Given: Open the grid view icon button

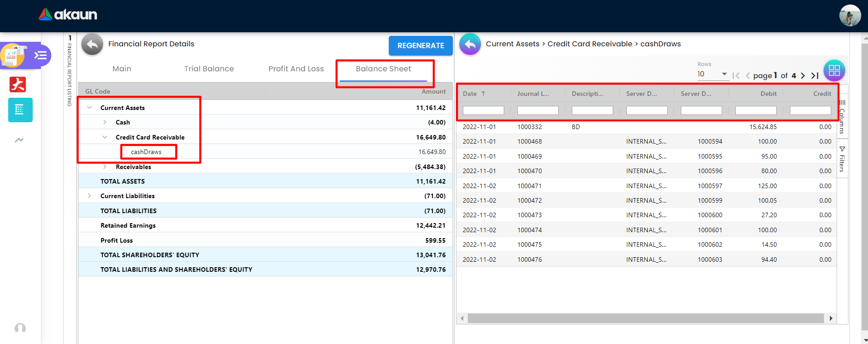Looking at the screenshot, I should 834,70.
